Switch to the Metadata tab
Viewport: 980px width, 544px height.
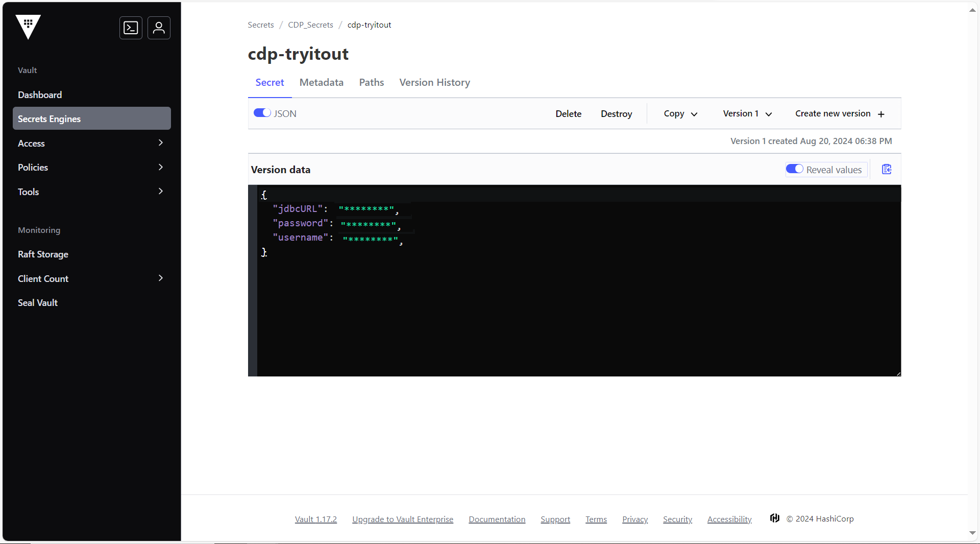[x=322, y=82]
